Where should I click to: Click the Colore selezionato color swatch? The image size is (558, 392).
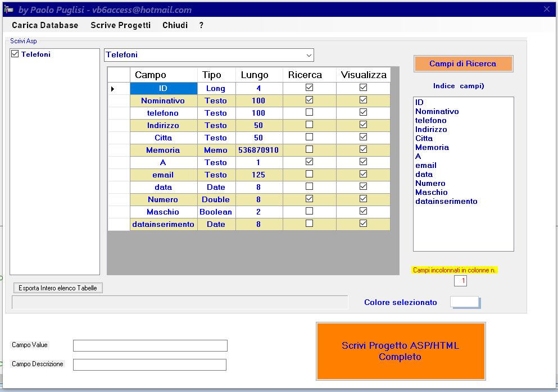[465, 302]
